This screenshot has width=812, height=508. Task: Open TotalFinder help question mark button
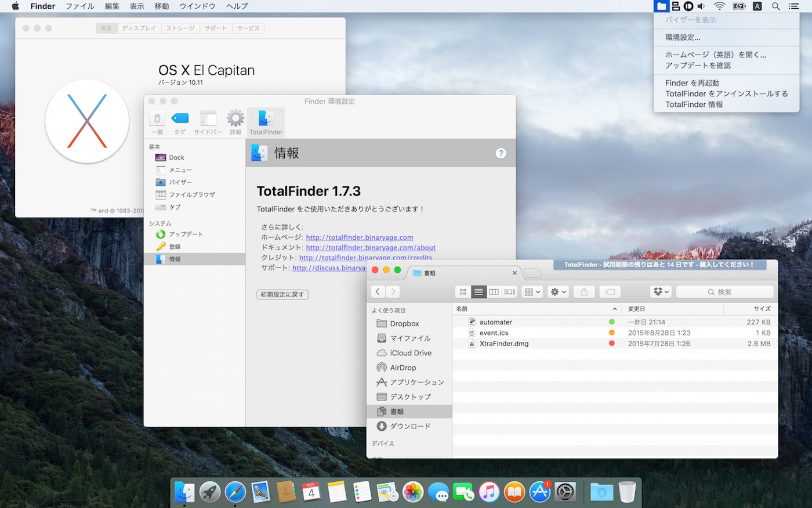click(501, 153)
